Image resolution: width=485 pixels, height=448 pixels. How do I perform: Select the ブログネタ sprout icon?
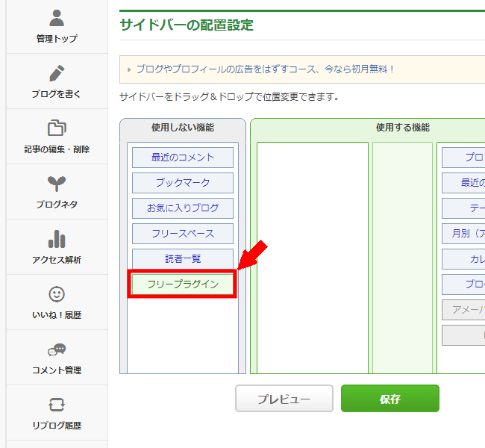pyautogui.click(x=57, y=183)
